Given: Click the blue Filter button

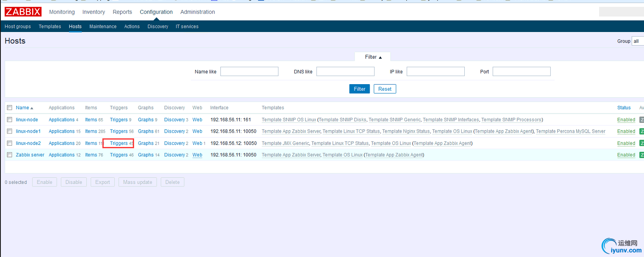Looking at the screenshot, I should coord(359,89).
